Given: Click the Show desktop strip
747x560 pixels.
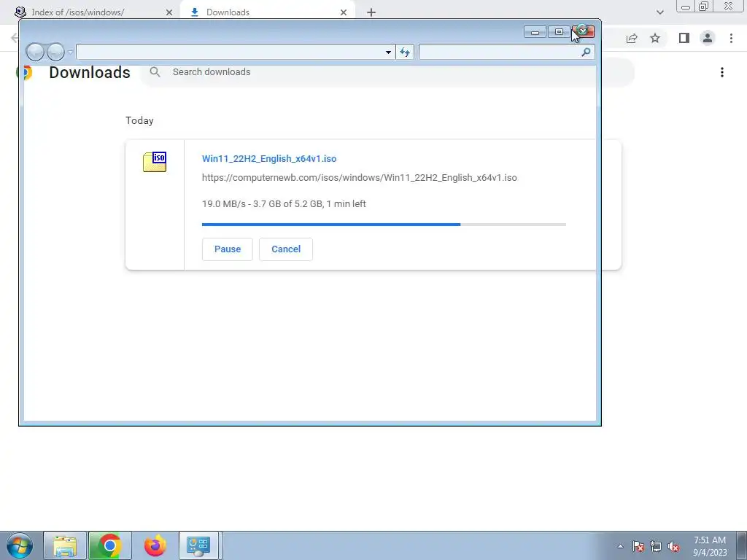Looking at the screenshot, I should pos(741,545).
